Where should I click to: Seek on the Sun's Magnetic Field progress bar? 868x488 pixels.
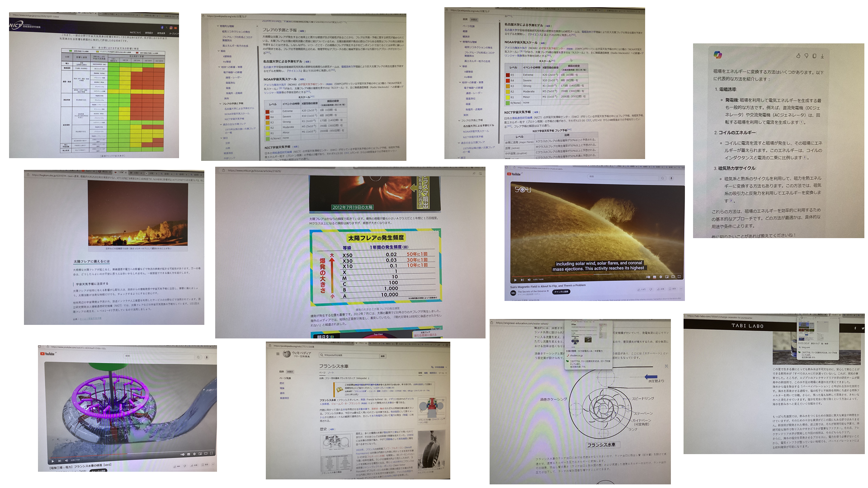tap(597, 274)
